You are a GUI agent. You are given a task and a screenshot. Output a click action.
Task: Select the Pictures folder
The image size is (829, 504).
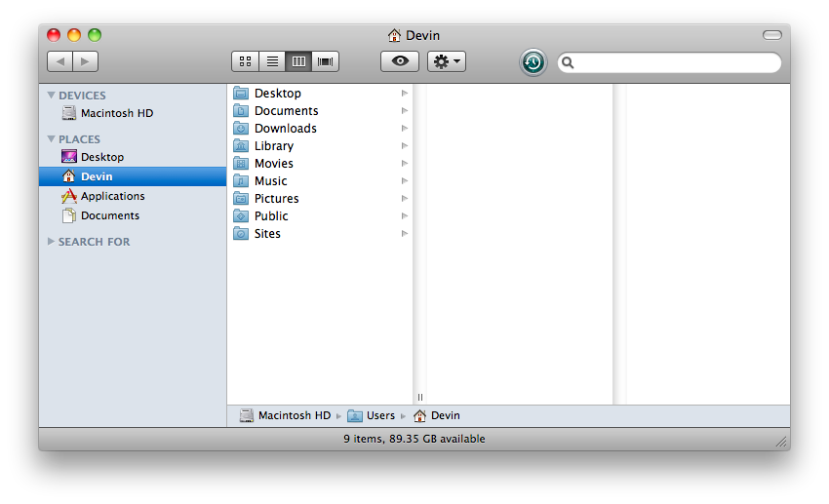[320, 198]
